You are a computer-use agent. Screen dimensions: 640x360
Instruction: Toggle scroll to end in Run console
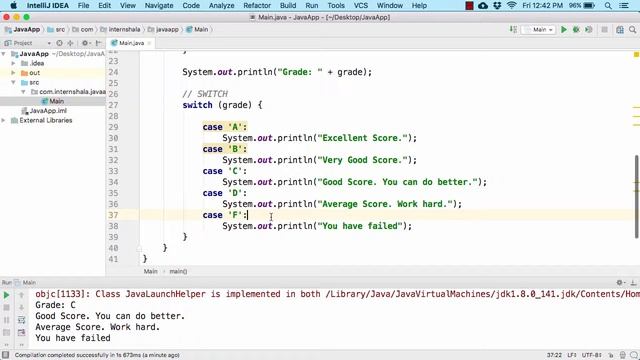tap(21, 333)
